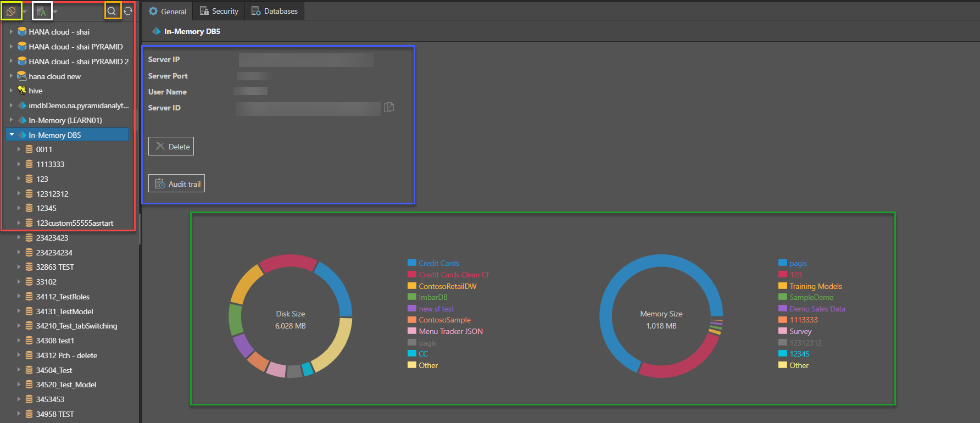980x423 pixels.
Task: Open the search magnifier in server tree
Action: 112,11
